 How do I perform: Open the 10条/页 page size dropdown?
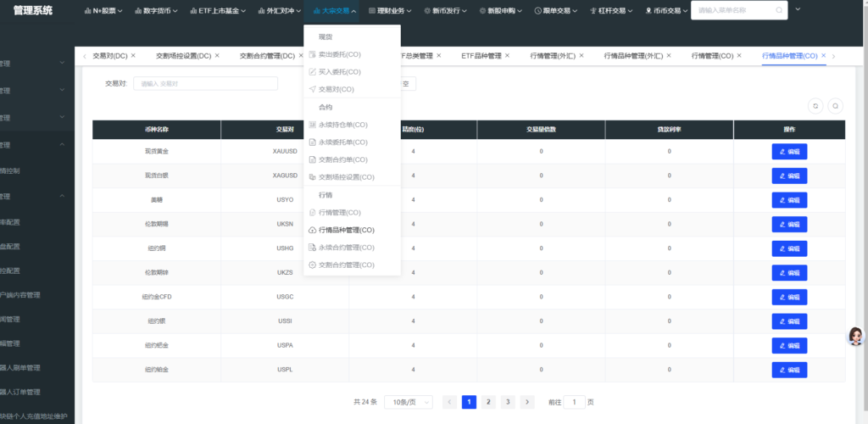click(x=409, y=403)
